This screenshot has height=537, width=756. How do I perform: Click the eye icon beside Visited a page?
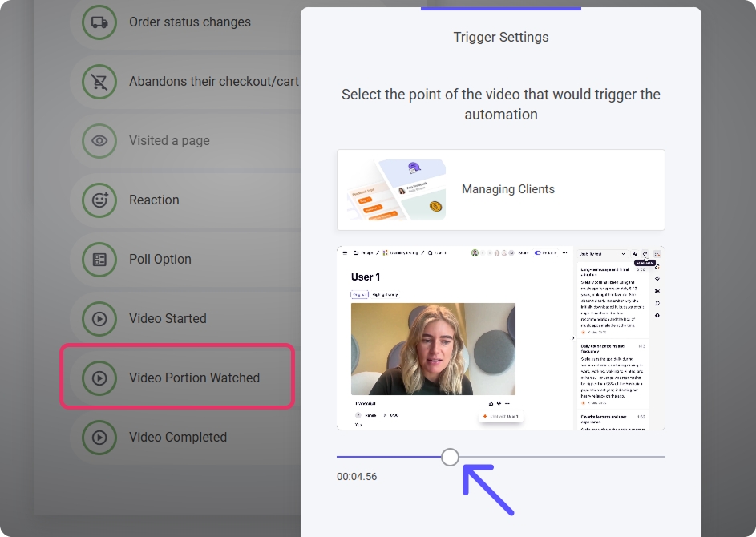point(99,141)
